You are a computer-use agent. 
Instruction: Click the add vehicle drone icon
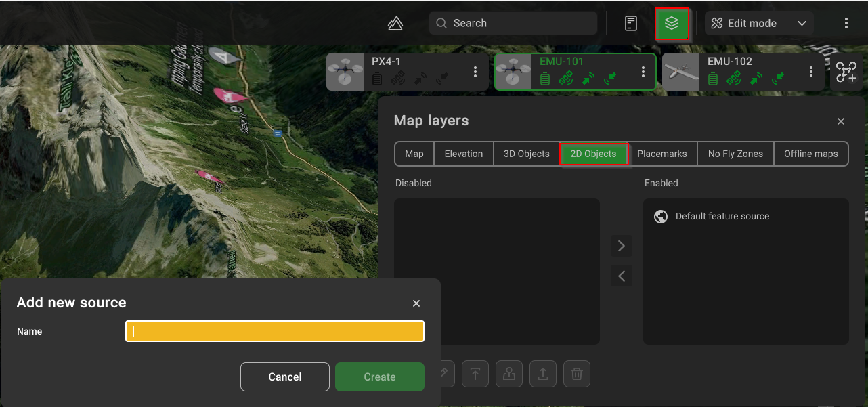coord(846,72)
